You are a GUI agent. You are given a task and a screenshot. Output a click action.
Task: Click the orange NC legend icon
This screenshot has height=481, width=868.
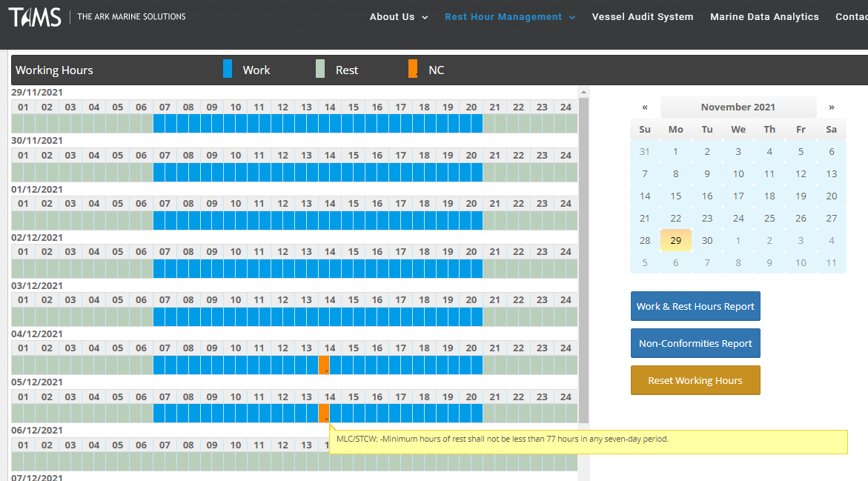[x=413, y=69]
